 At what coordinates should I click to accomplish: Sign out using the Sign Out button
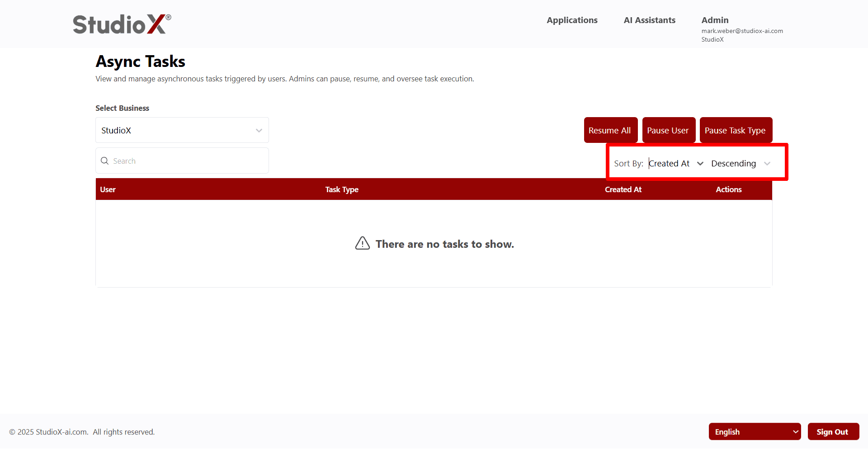(832, 432)
